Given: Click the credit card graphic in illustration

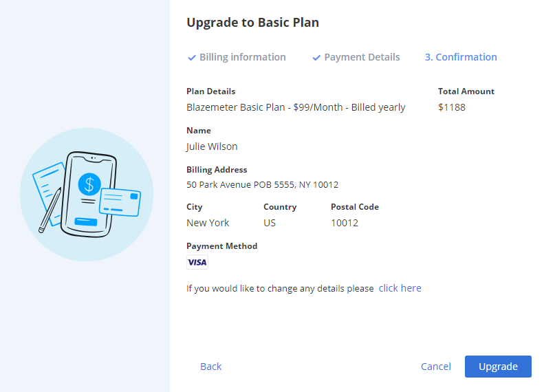Looking at the screenshot, I should pyautogui.click(x=120, y=202).
